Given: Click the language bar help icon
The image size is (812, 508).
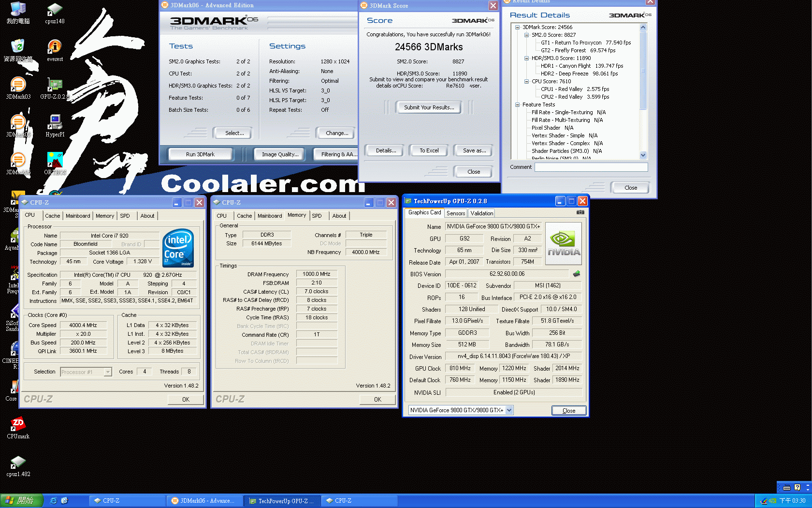Looking at the screenshot, I should [x=797, y=488].
